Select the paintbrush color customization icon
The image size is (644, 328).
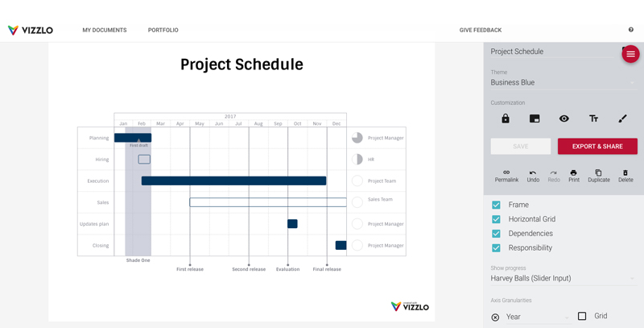pos(622,118)
